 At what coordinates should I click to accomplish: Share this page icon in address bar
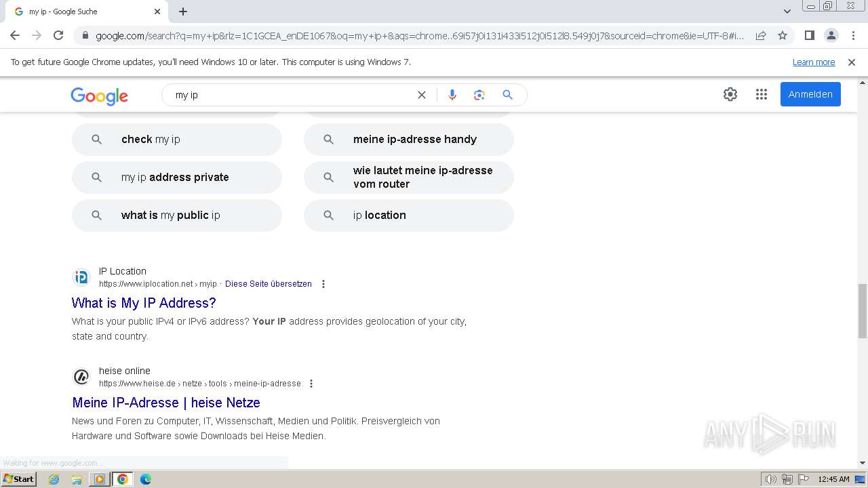coord(761,36)
